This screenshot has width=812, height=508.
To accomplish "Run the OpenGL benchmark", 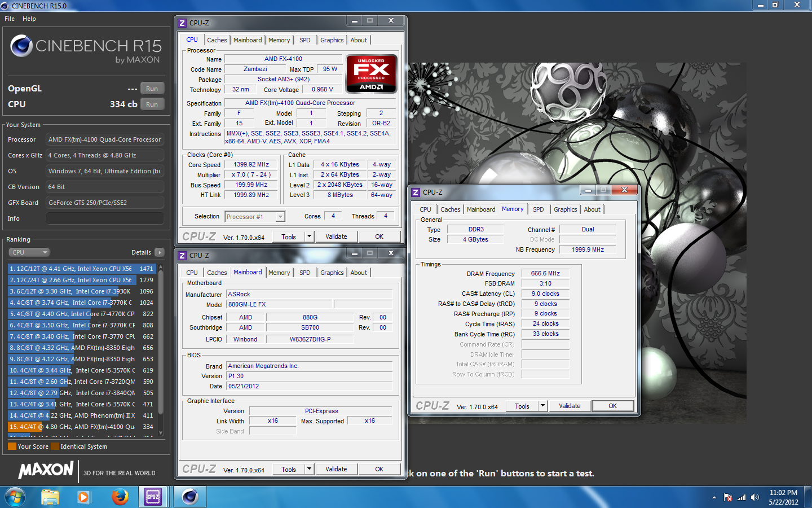I will click(x=152, y=89).
